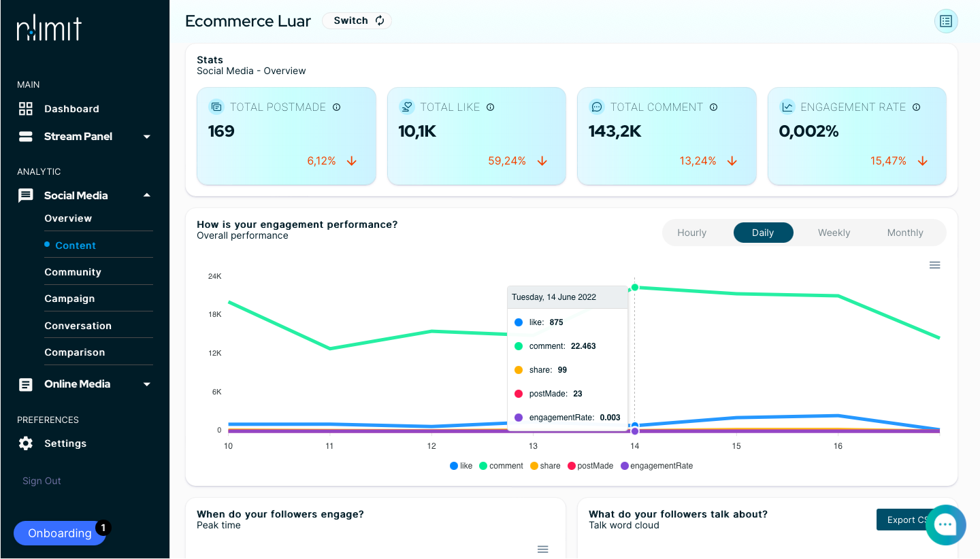Click the 14 June data point marker

(635, 288)
